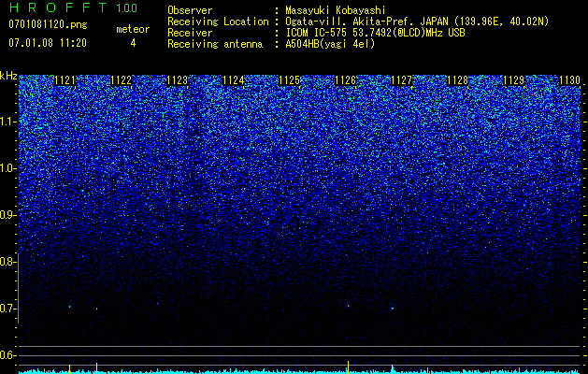The image size is (588, 374).
Task: Click the 1126 time marker
Action: coord(345,80)
